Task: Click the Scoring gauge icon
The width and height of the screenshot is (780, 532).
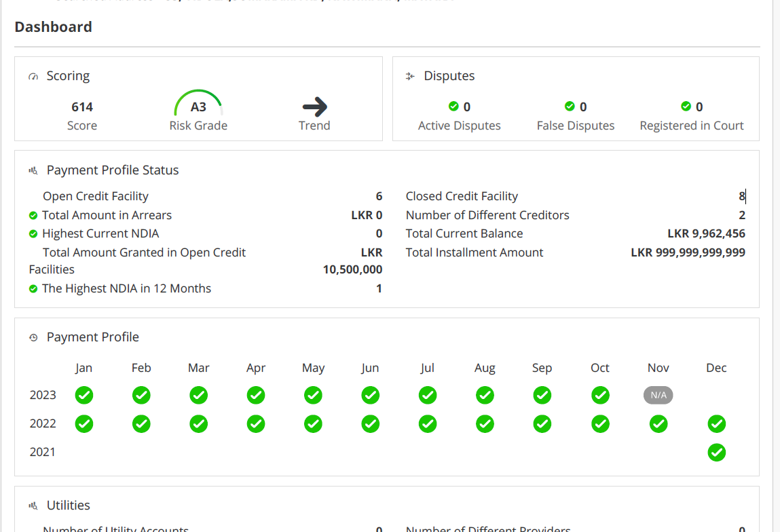Action: click(33, 77)
